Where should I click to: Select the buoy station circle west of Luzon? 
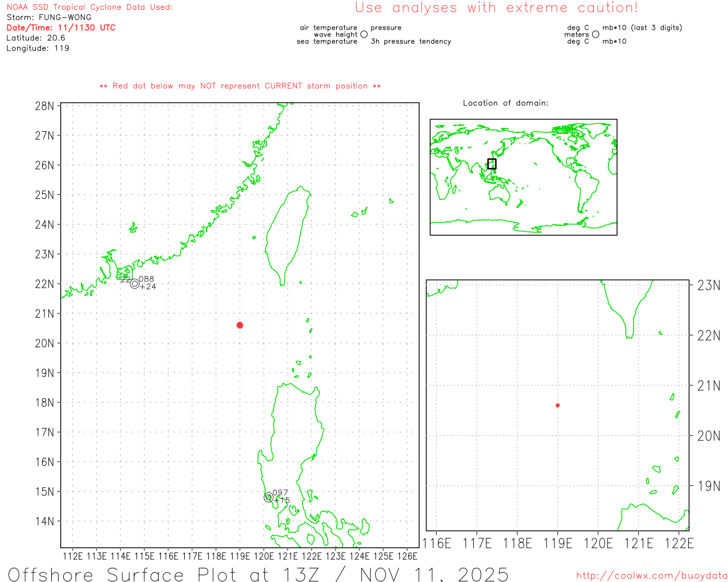[268, 497]
